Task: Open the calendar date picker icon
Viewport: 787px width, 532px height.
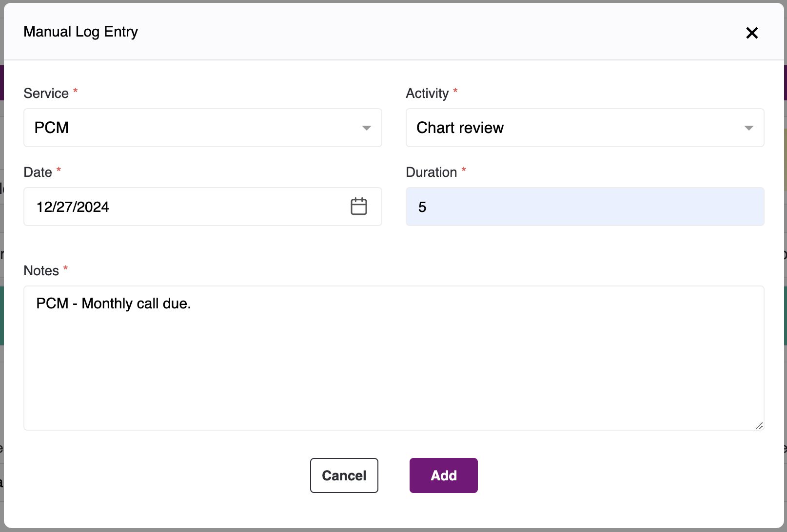Action: 359,207
